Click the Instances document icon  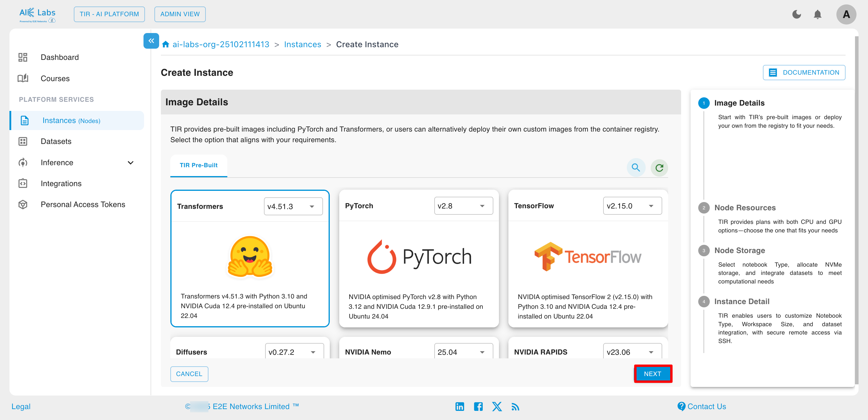(25, 120)
